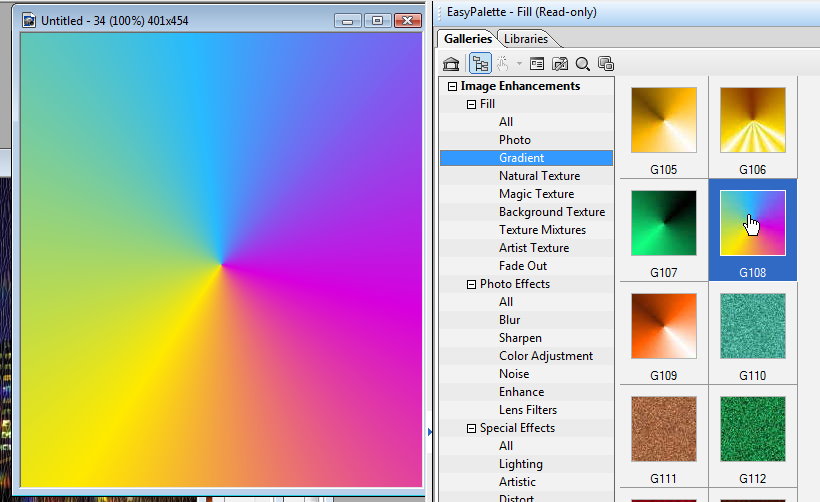Click the folder edit icon in EasyPalette toolbar

point(560,64)
